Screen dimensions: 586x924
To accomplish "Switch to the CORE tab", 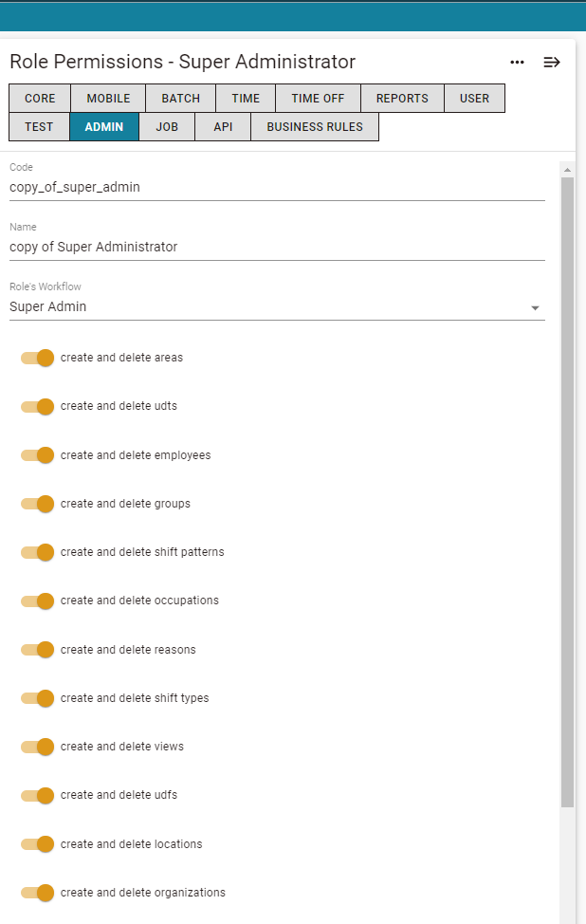I will click(x=40, y=99).
